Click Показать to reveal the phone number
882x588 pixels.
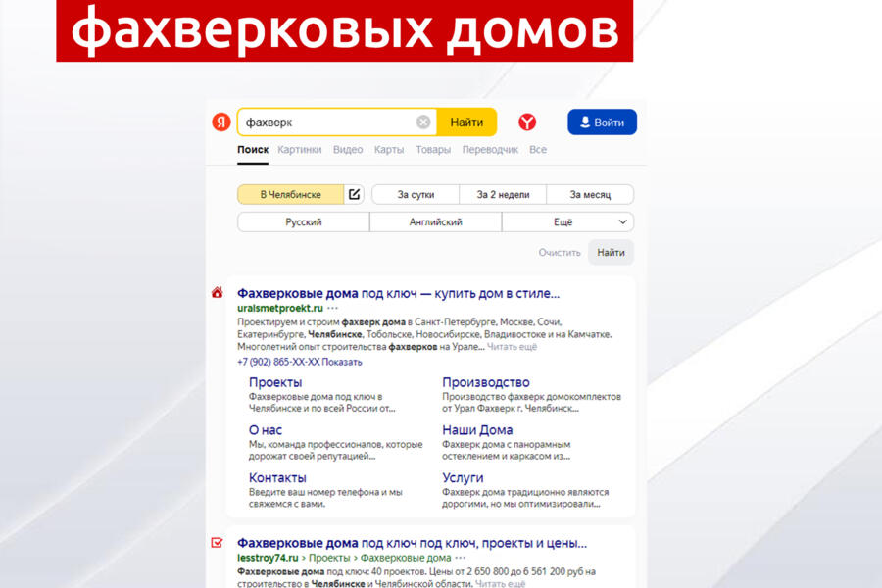pyautogui.click(x=340, y=362)
